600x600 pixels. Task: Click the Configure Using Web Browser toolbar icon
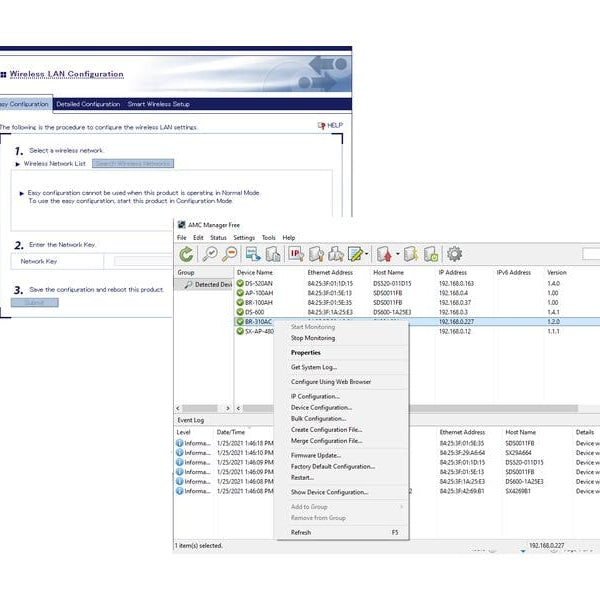253,254
